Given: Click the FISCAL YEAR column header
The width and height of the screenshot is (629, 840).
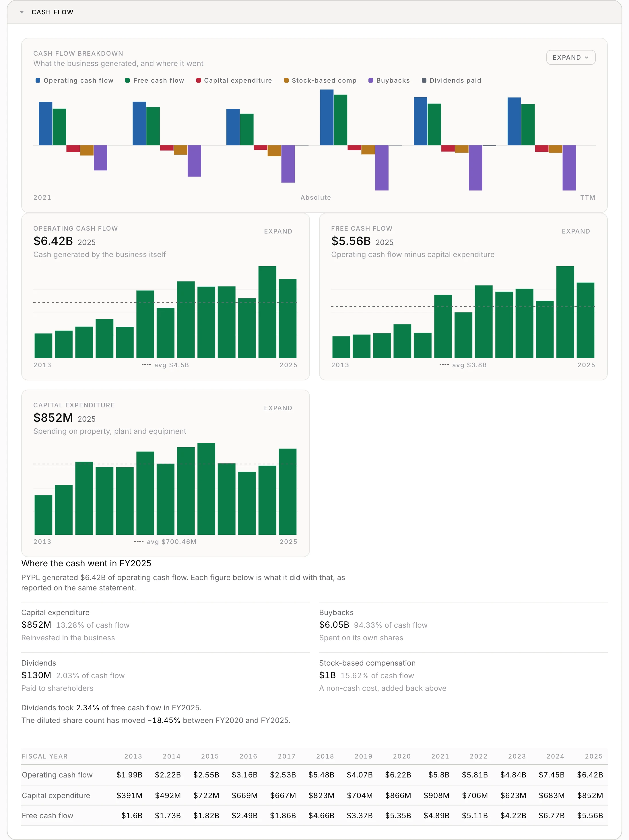Looking at the screenshot, I should tap(44, 756).
